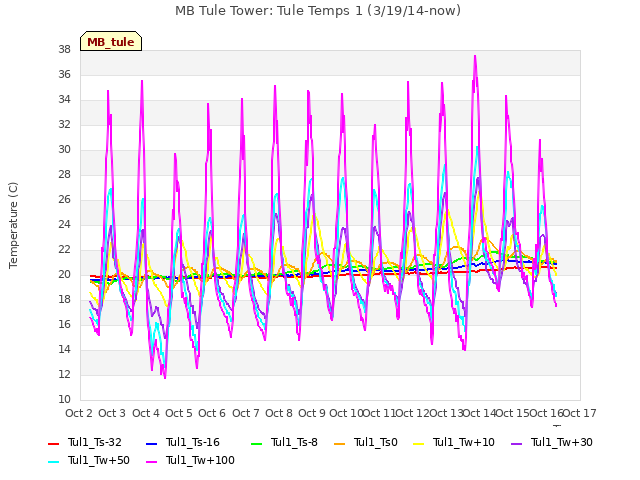Click the highest magenta peak near Oct 14
640x480 pixels.
click(475, 56)
